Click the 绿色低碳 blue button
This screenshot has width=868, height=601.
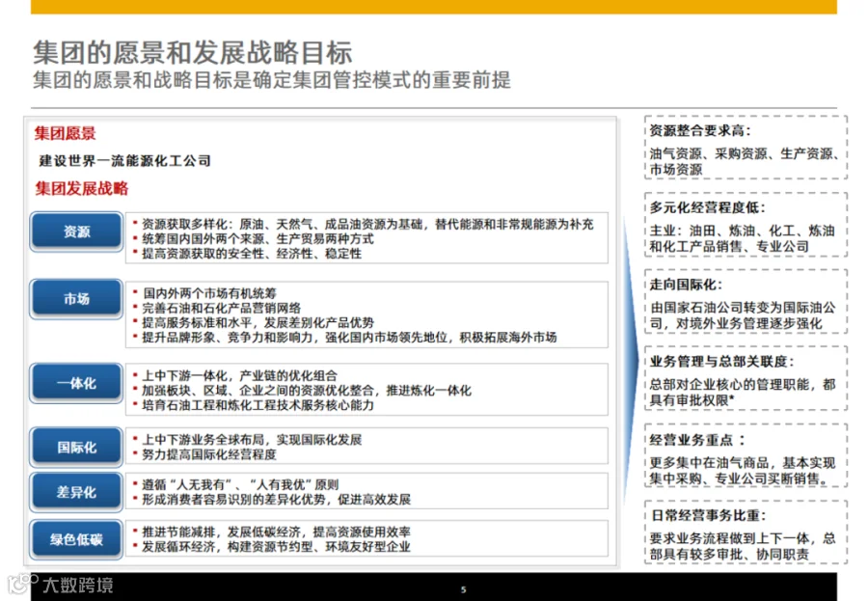76,539
